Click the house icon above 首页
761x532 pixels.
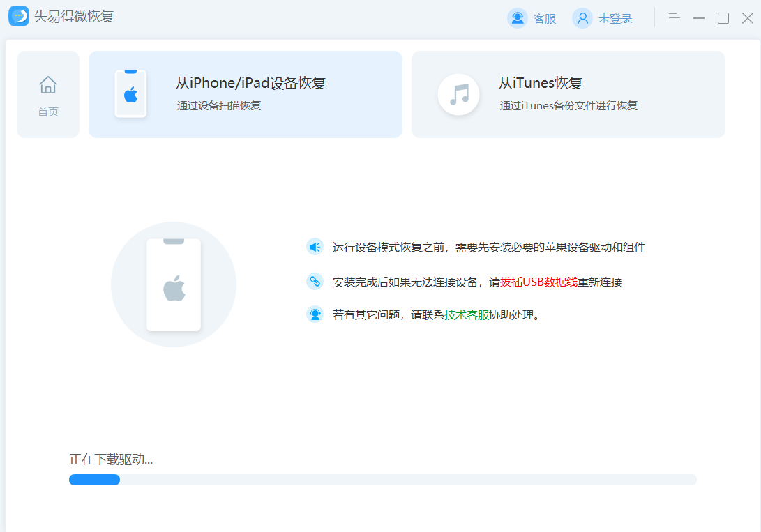point(48,85)
